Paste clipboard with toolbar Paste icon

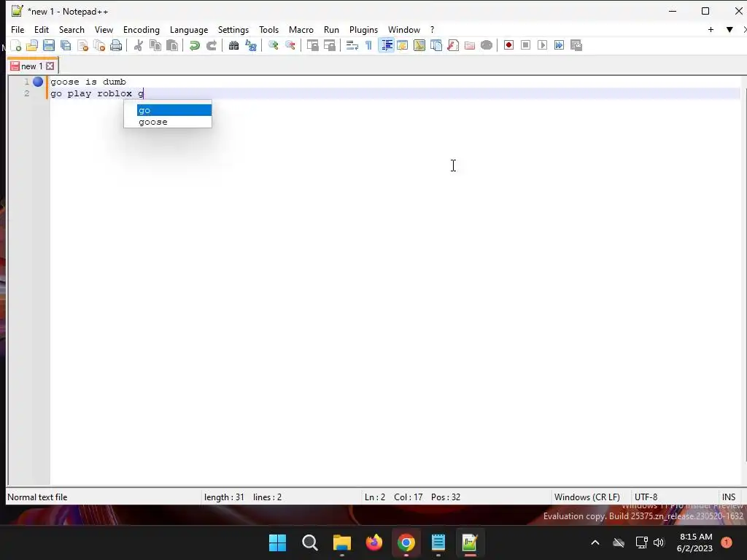172,45
